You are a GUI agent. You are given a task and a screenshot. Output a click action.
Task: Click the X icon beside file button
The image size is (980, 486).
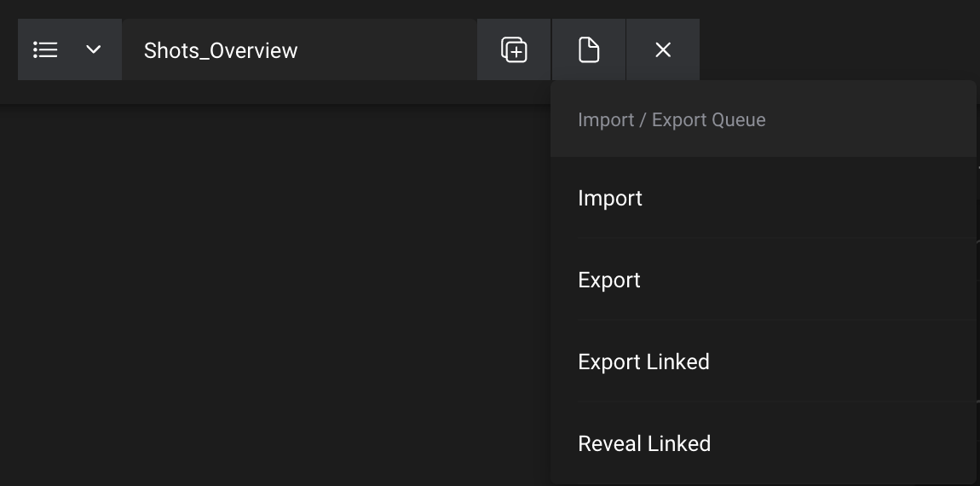coord(663,50)
